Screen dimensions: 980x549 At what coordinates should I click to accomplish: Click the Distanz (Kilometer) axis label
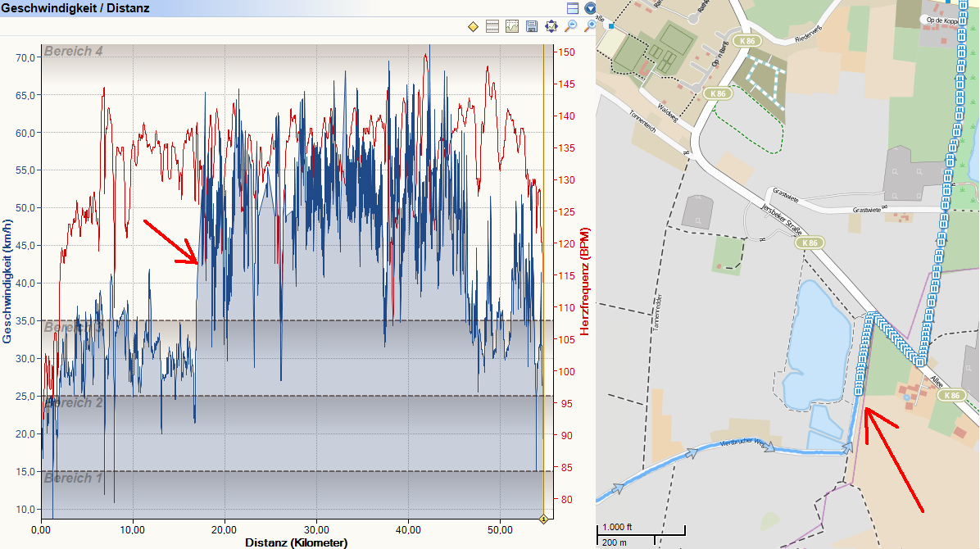[x=296, y=542]
